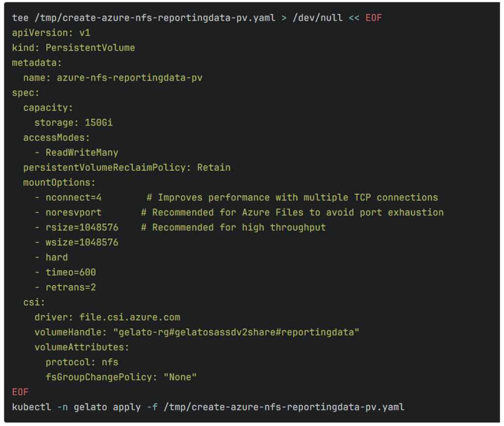
Task: Click the '- ReadWriteMany' entry
Action: [76, 153]
